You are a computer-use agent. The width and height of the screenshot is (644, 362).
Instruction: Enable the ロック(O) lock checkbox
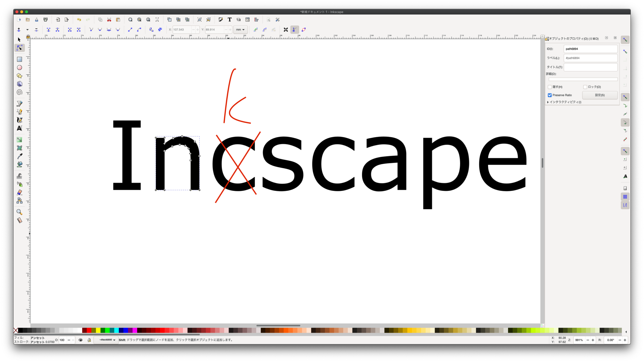point(585,87)
